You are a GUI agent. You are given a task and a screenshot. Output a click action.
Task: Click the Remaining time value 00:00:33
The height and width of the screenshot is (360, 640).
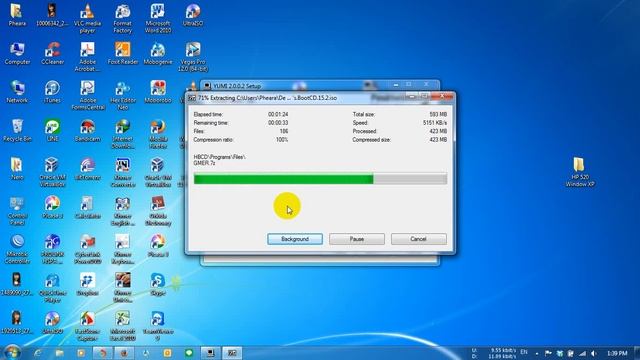[278, 123]
